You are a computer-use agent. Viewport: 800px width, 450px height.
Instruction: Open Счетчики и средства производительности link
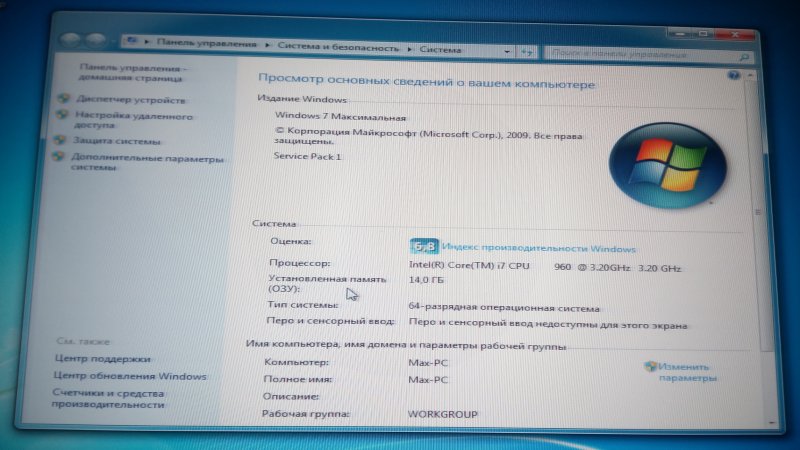pos(108,399)
